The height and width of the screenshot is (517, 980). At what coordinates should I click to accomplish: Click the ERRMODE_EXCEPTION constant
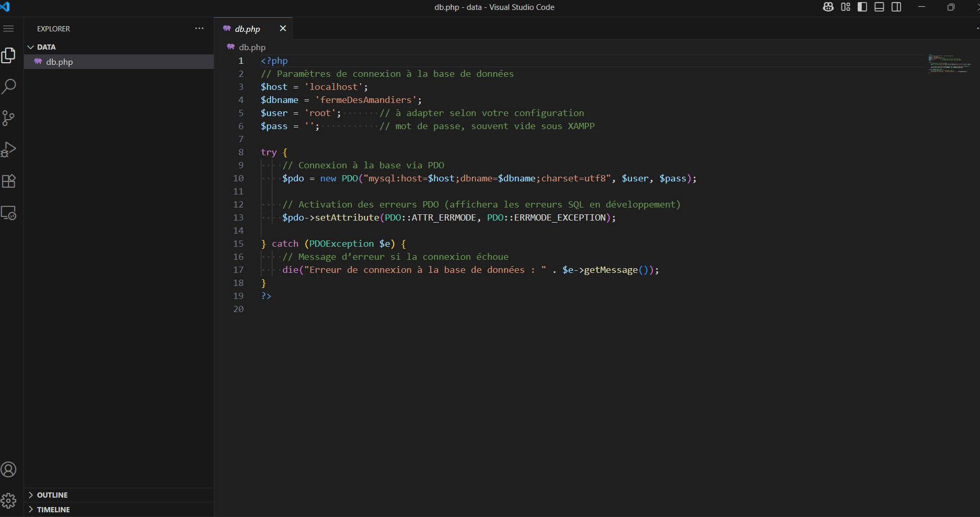(559, 217)
